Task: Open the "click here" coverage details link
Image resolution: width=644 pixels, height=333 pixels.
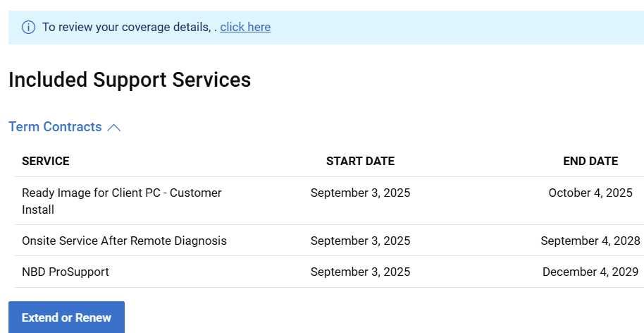Action: point(245,28)
